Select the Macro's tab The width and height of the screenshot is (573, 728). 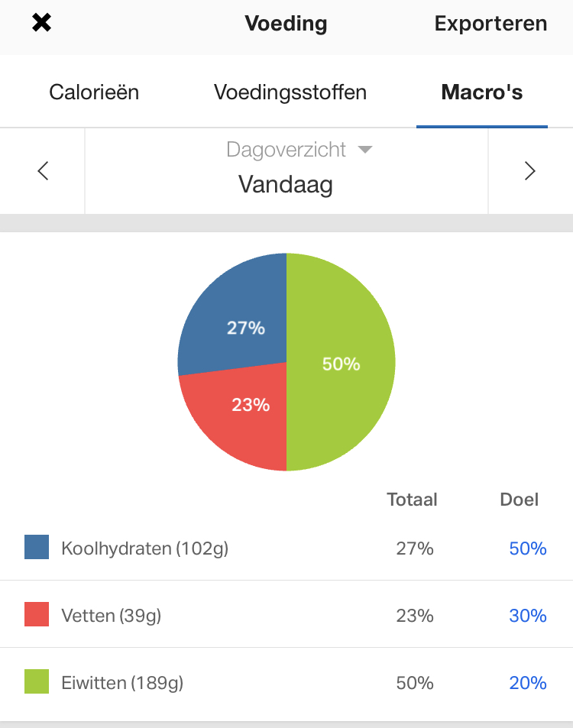(x=481, y=92)
